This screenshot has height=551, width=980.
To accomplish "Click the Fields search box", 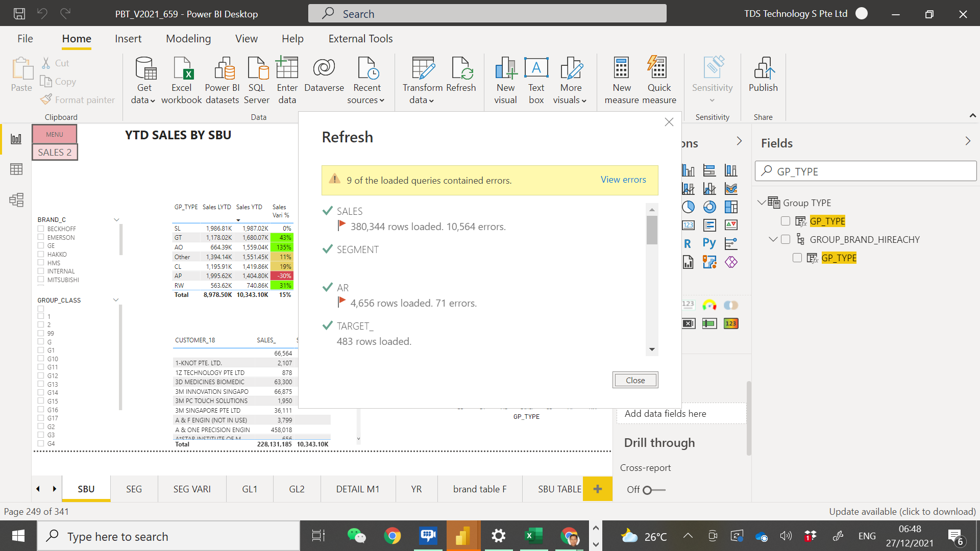I will pyautogui.click(x=866, y=171).
